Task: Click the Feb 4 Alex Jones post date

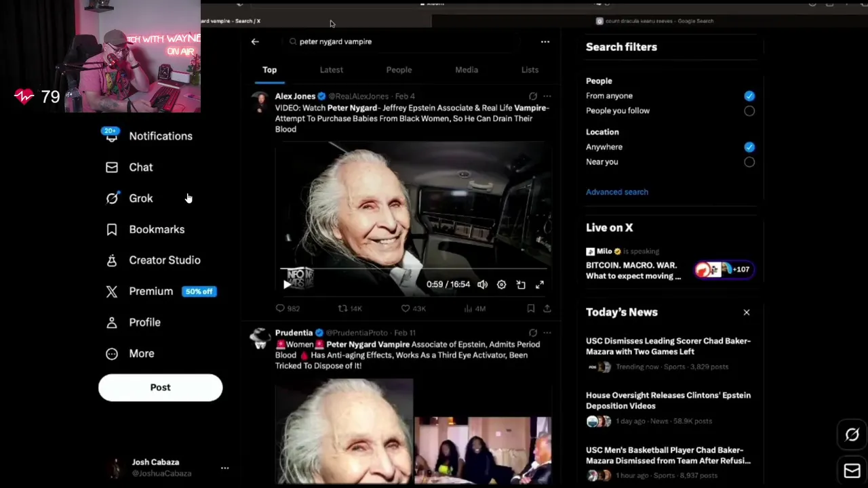Action: pos(405,96)
